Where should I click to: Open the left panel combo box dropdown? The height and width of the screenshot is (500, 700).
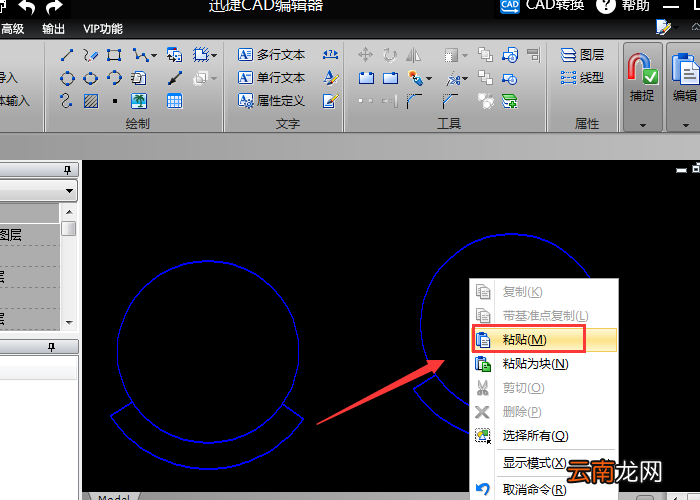(x=69, y=191)
